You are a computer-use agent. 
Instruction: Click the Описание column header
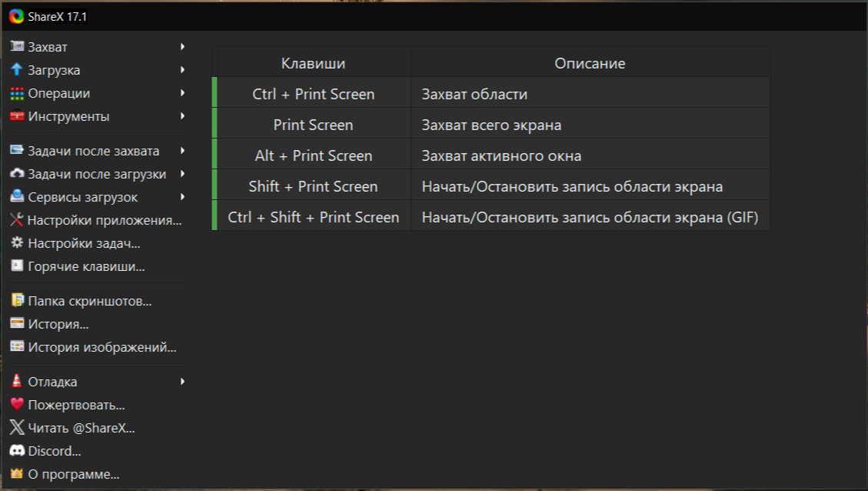(590, 62)
